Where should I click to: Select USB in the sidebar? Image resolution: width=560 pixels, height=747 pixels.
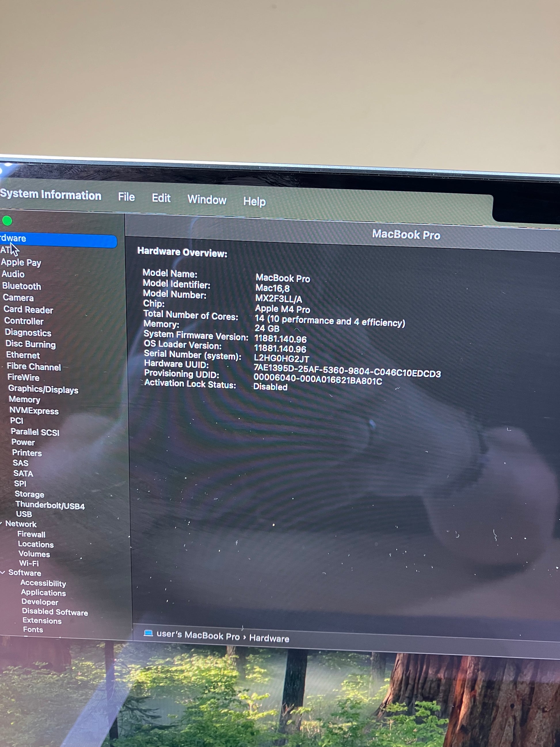click(x=24, y=514)
